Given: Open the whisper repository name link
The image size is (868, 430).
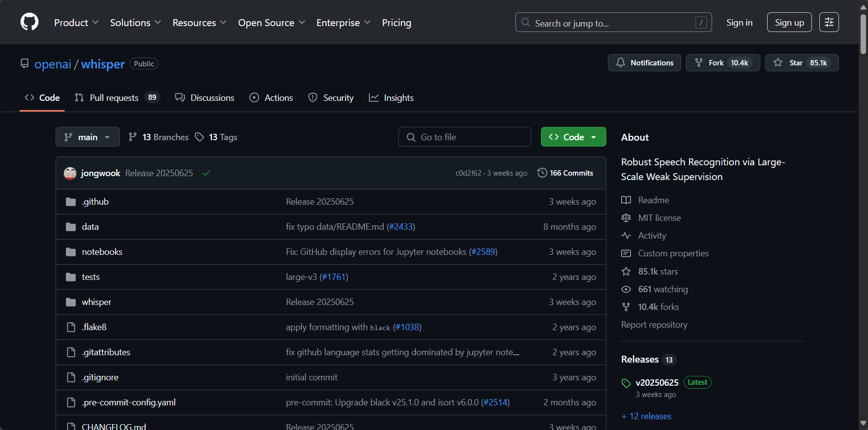Looking at the screenshot, I should [103, 64].
